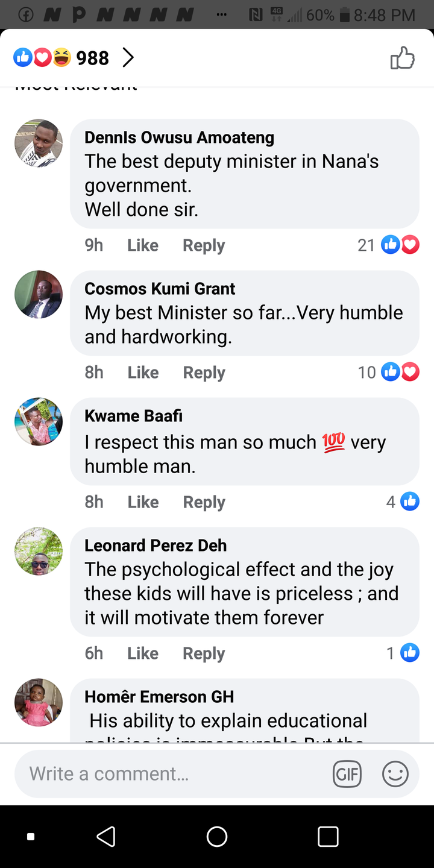Tap the thumbs-up like icon at top right

[x=402, y=58]
